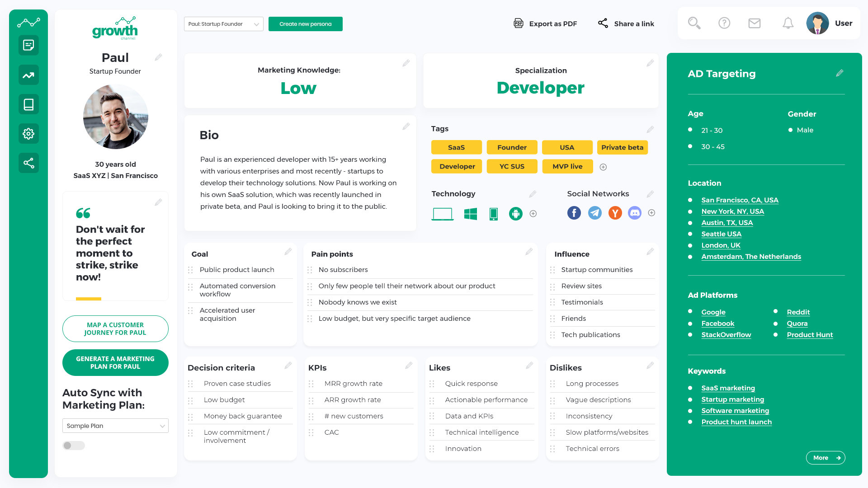The height and width of the screenshot is (488, 868).
Task: Click the Create new persona button
Action: click(306, 24)
